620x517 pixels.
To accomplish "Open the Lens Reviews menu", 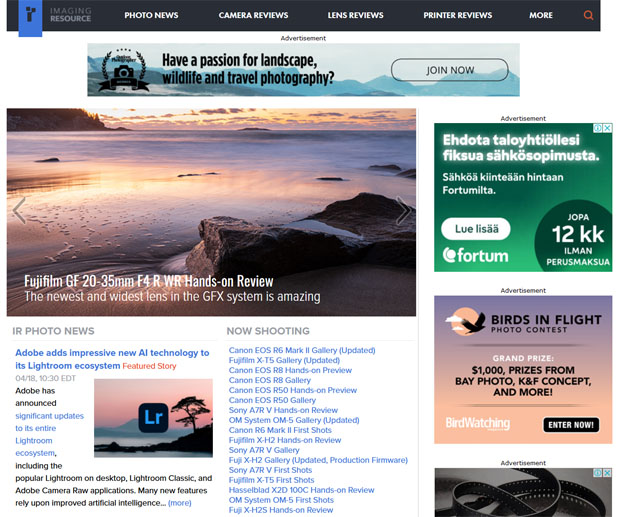I will (x=355, y=15).
